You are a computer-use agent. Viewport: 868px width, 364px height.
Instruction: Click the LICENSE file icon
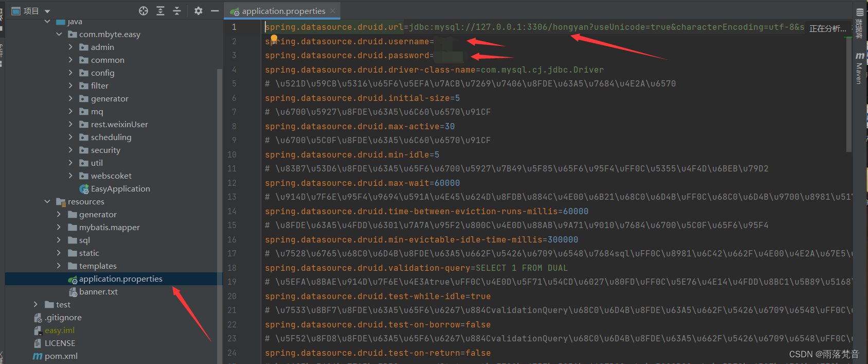point(38,343)
